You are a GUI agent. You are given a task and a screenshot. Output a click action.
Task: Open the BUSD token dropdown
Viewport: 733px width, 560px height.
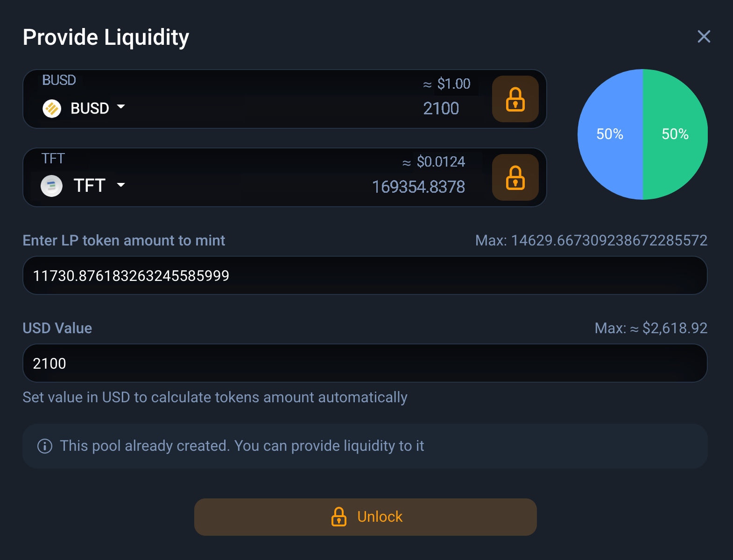[x=121, y=107]
